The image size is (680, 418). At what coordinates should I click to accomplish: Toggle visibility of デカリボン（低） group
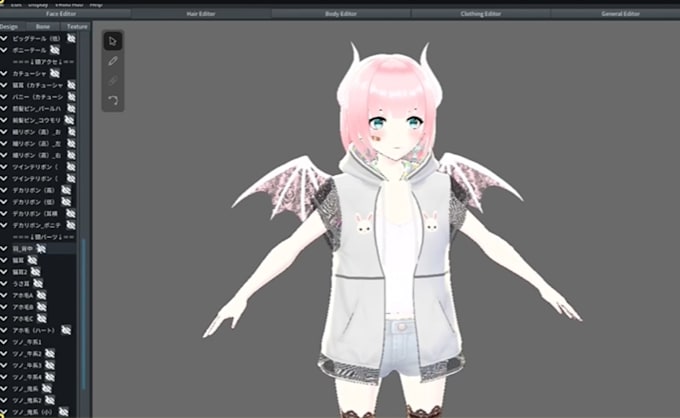(x=66, y=202)
